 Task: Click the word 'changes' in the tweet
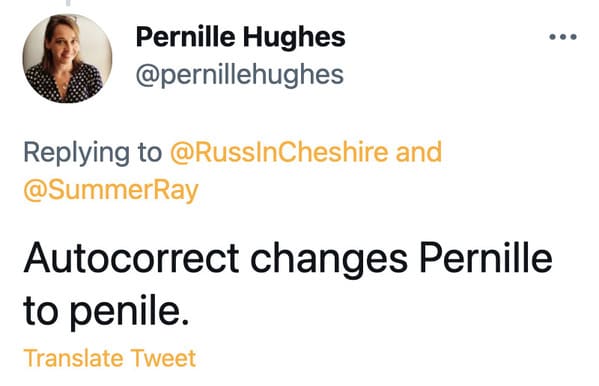pyautogui.click(x=329, y=259)
